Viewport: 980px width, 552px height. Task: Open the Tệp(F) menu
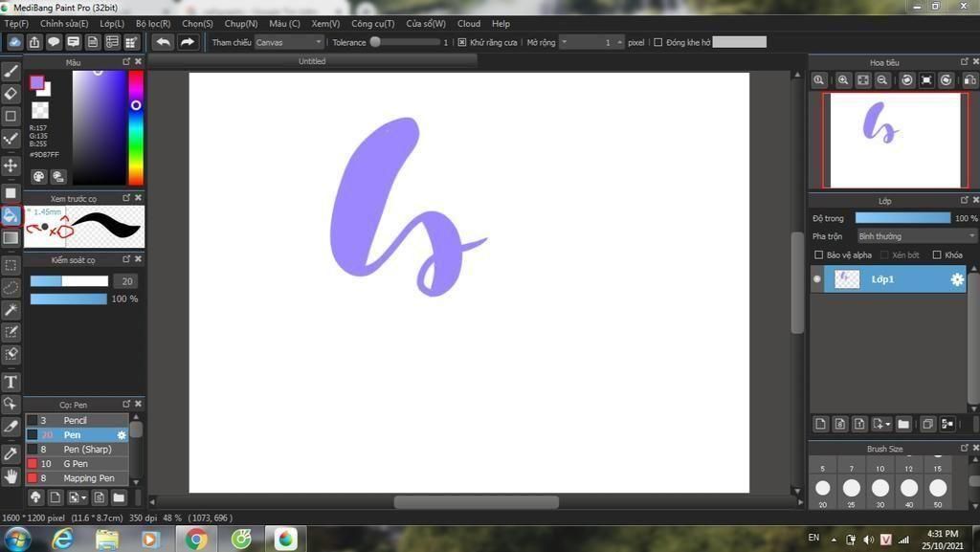tap(16, 24)
